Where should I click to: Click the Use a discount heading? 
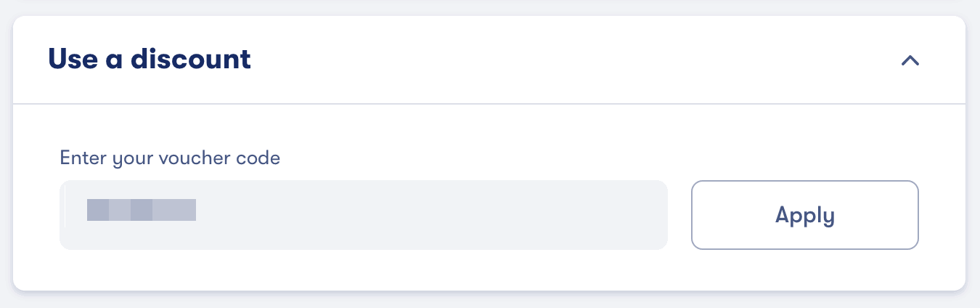pos(150,59)
